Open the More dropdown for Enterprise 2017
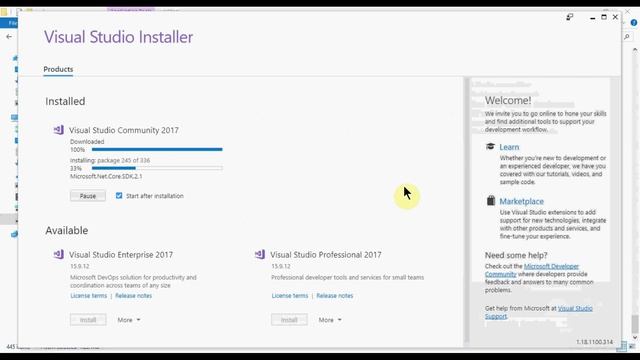The height and width of the screenshot is (360, 640). tap(129, 320)
